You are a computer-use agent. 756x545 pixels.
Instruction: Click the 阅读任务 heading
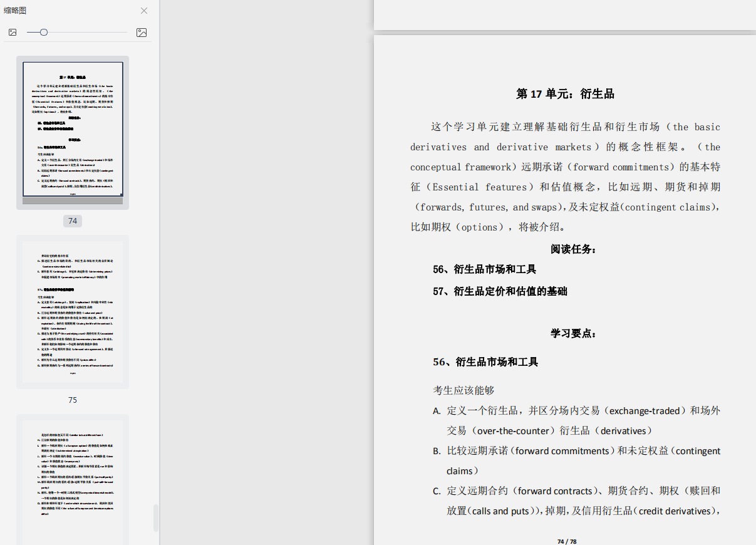[573, 249]
